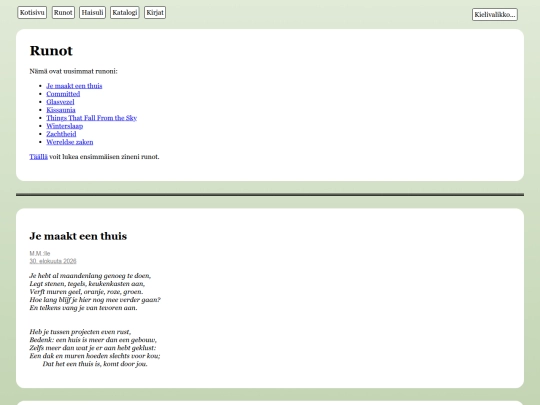
Task: Open the Haisuli page
Action: click(92, 13)
